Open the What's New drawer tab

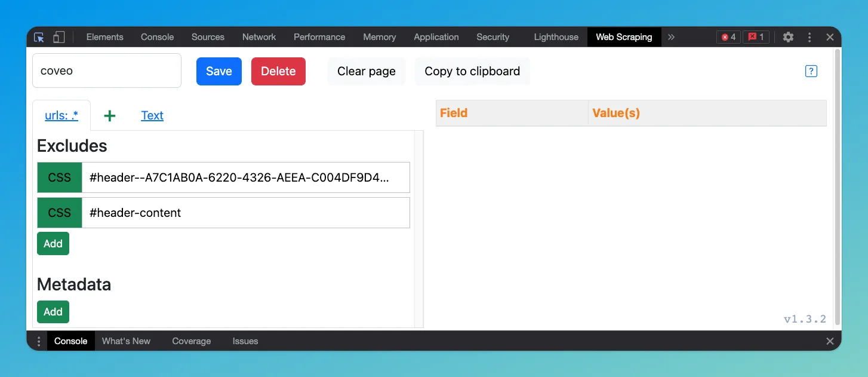coord(126,341)
